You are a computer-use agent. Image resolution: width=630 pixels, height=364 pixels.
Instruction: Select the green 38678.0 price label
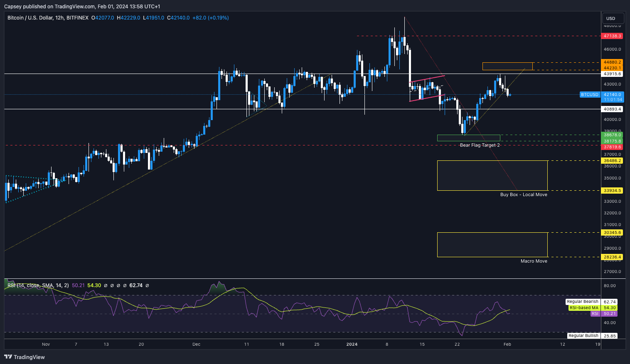coord(612,135)
